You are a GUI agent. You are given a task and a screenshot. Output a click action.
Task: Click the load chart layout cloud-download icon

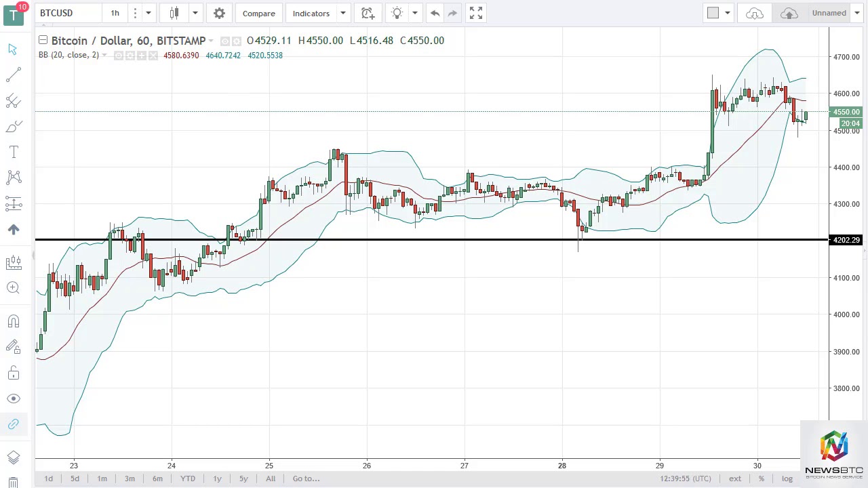pos(755,13)
